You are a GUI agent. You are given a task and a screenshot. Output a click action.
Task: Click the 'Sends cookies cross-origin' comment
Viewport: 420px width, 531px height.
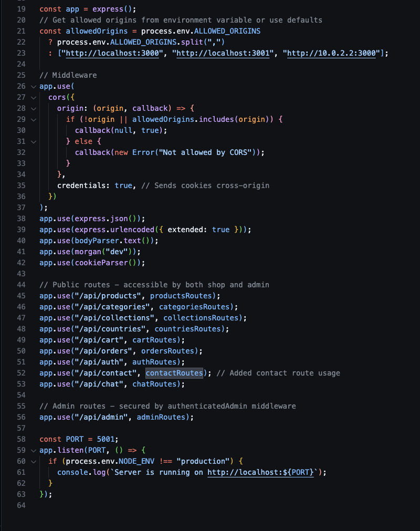205,185
